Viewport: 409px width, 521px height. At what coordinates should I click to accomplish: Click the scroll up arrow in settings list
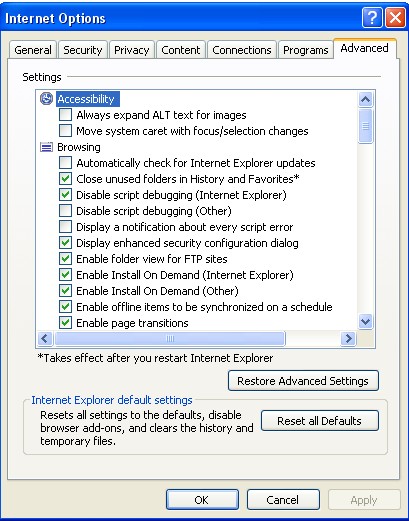(x=366, y=99)
